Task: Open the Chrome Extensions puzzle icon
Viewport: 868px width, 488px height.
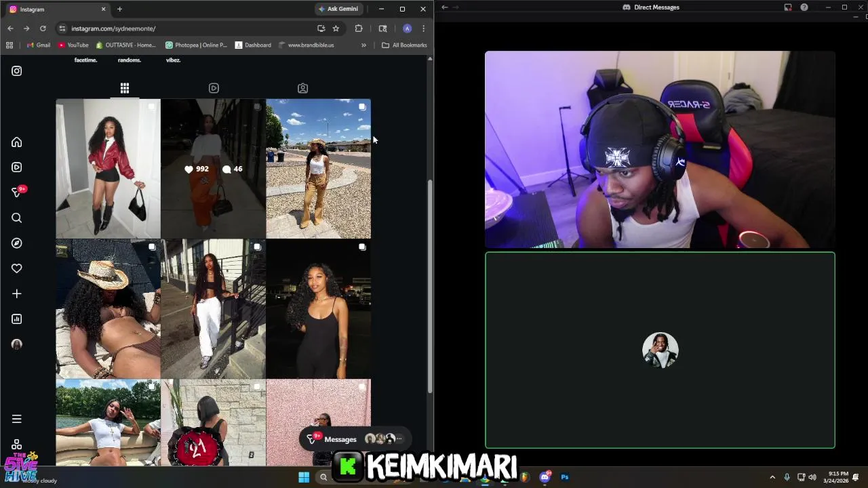Action: click(359, 28)
